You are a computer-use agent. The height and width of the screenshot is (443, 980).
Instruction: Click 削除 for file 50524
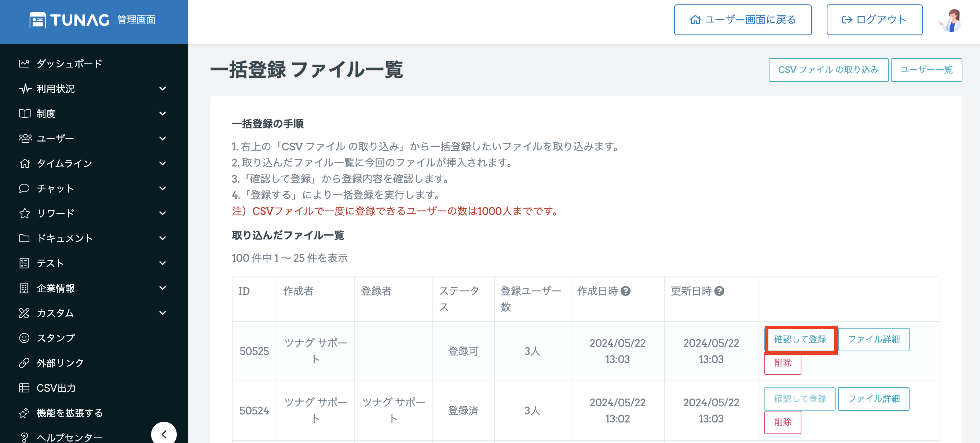coord(783,422)
